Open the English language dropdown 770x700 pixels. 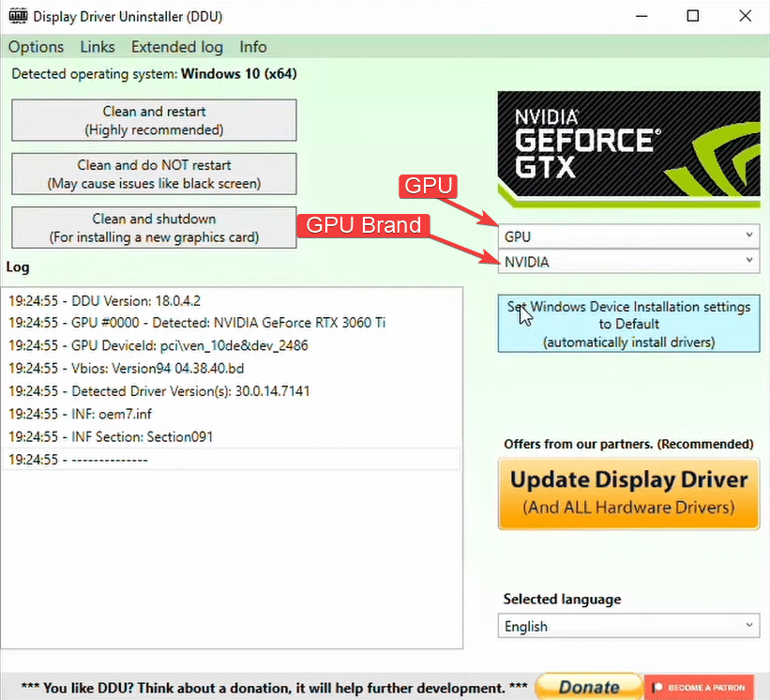coord(628,626)
